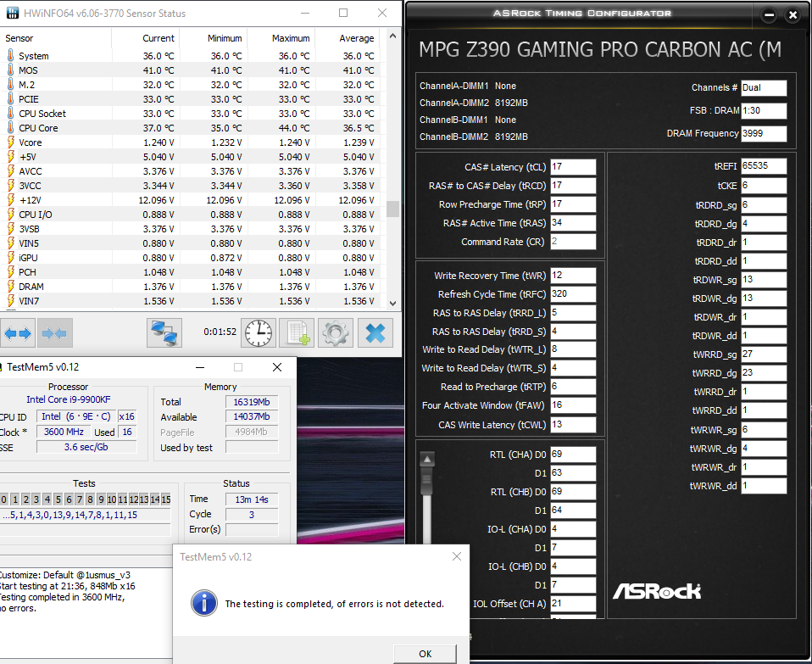Click the Maximum column header in HWiNFO
The image size is (812, 664).
click(x=291, y=38)
